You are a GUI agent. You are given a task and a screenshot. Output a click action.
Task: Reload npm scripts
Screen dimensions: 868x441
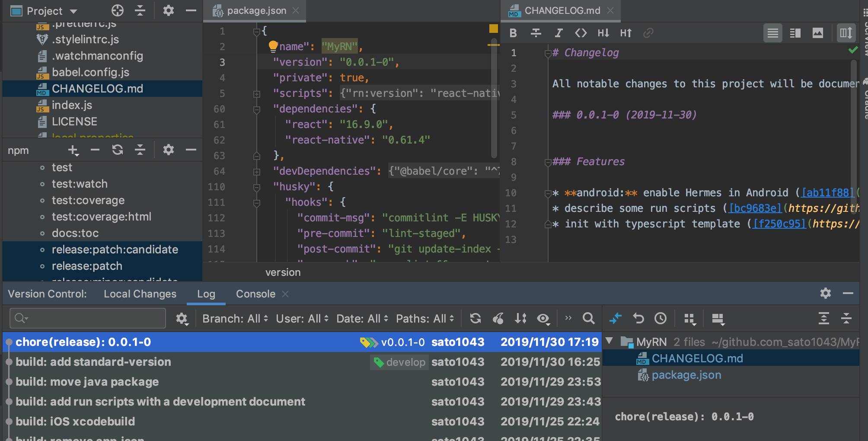pos(118,150)
